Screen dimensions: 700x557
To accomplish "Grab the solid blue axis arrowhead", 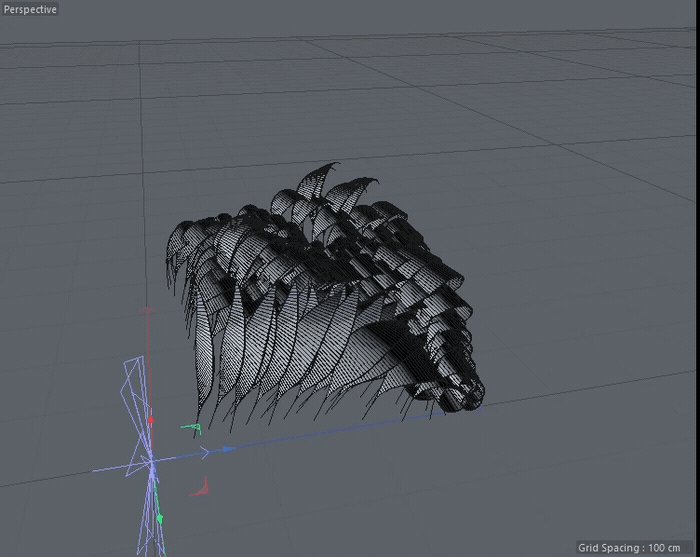I will (x=229, y=450).
